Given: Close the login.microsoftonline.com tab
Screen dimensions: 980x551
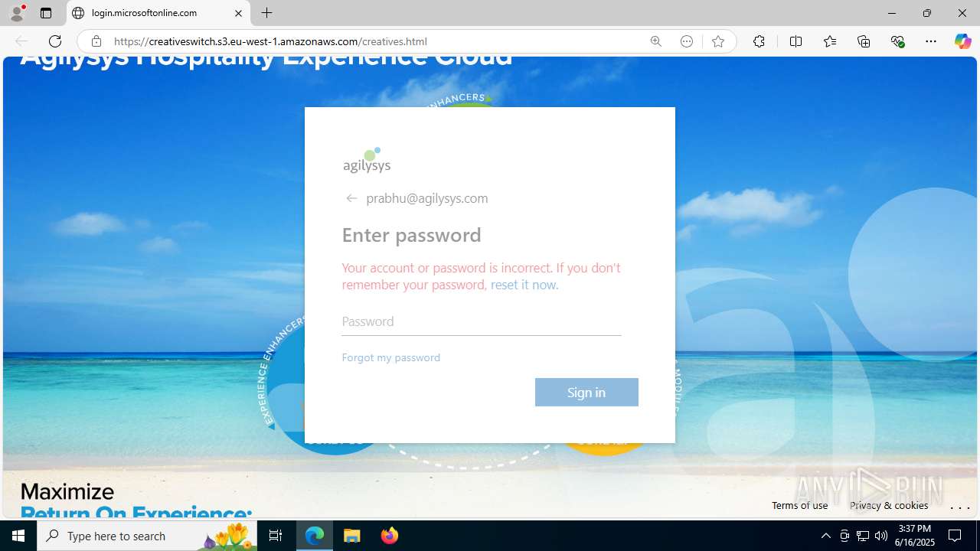Looking at the screenshot, I should coord(238,13).
